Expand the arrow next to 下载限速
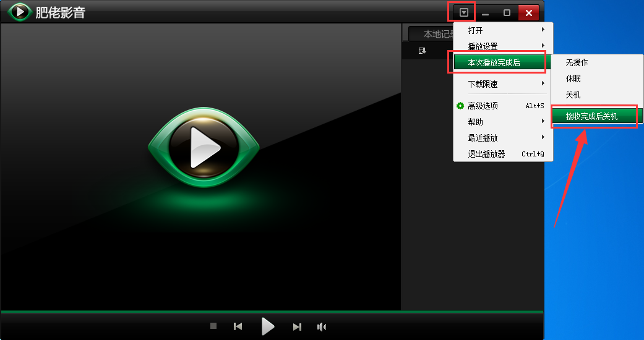Screen dimensions: 644x340 pos(543,83)
